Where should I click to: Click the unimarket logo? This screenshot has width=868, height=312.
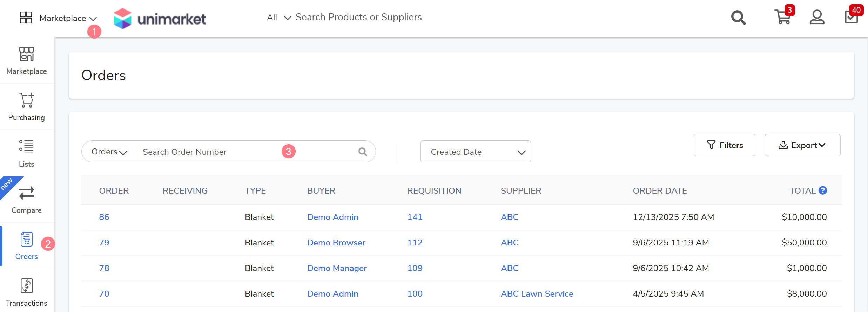(x=160, y=19)
